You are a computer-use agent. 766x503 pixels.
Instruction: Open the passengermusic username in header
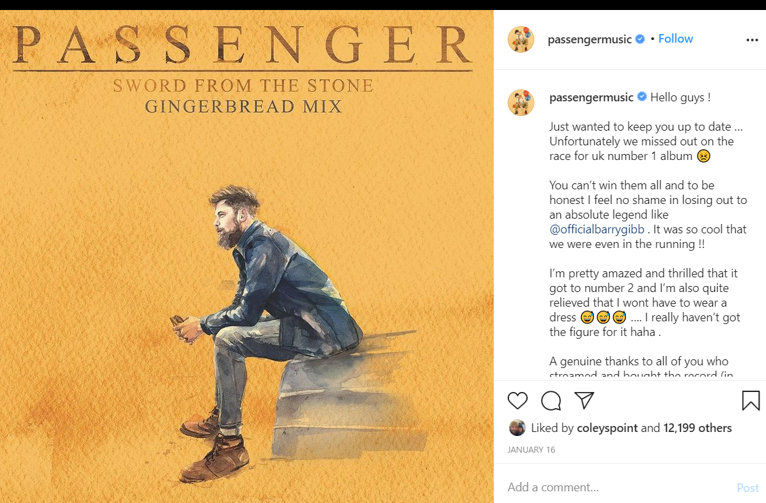(589, 39)
